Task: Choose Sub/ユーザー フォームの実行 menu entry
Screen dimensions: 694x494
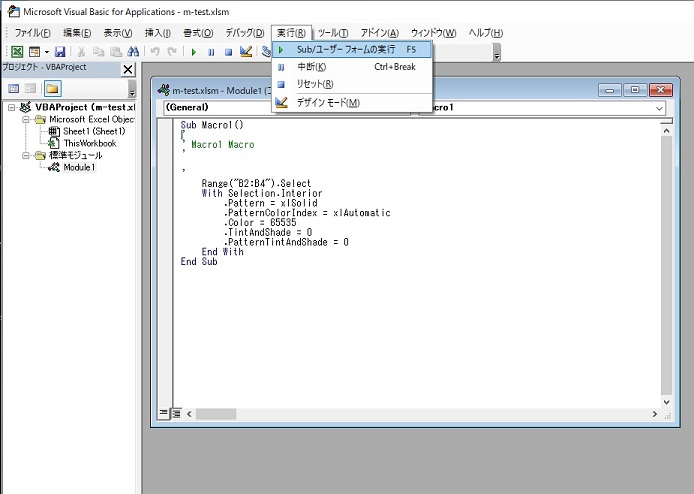Action: tap(352, 50)
